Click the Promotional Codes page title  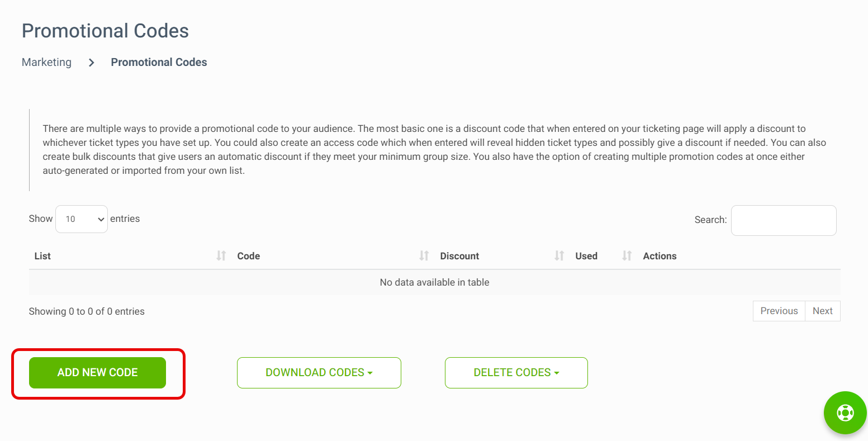105,31
